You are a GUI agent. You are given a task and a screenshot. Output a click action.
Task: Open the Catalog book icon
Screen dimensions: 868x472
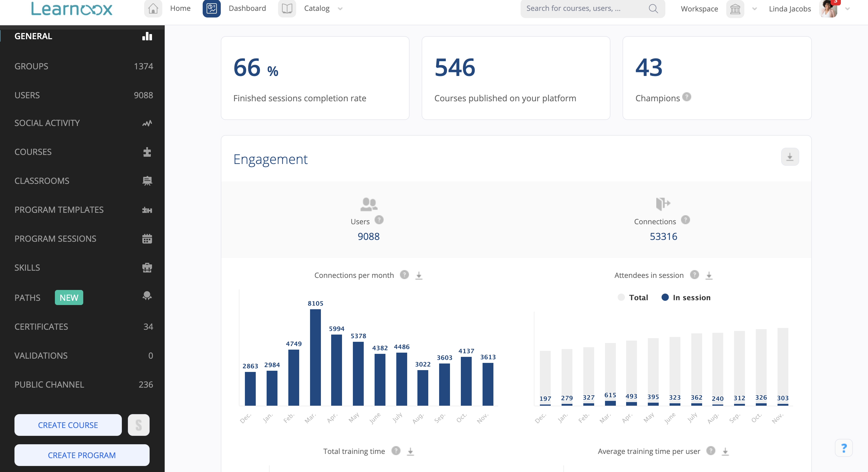(287, 9)
